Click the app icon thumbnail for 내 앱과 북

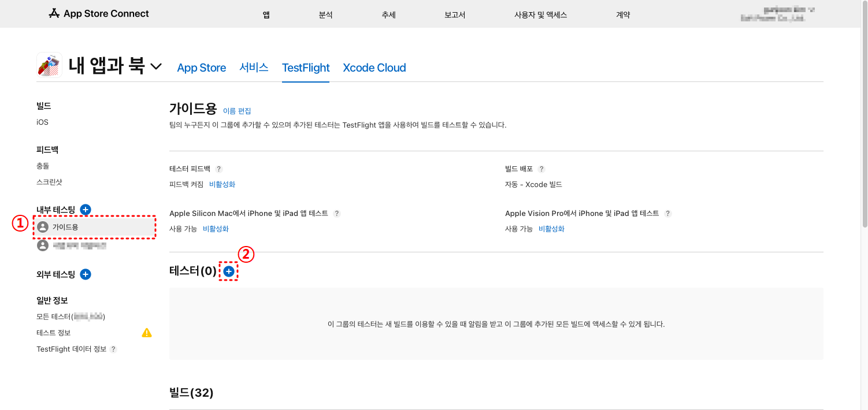click(x=50, y=65)
